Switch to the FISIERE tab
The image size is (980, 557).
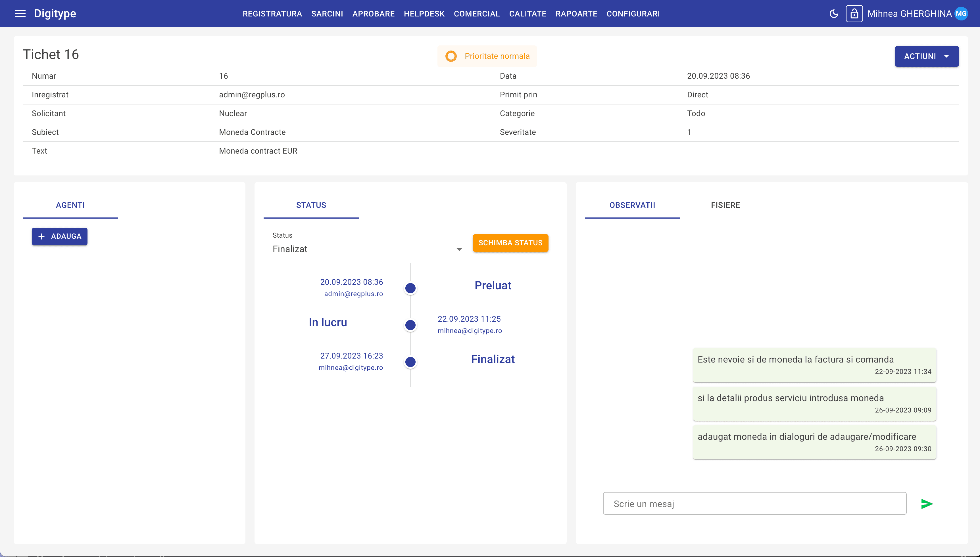(725, 205)
